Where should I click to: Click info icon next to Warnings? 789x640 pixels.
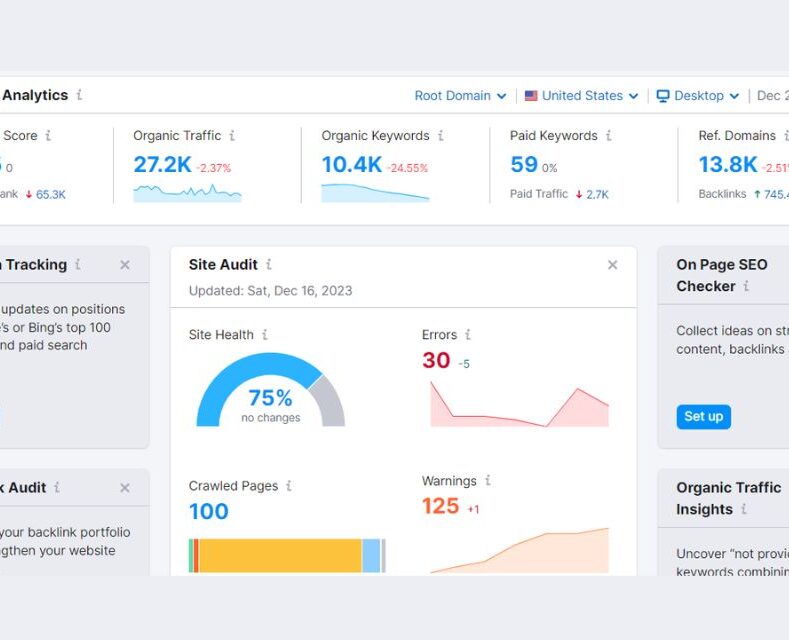487,481
